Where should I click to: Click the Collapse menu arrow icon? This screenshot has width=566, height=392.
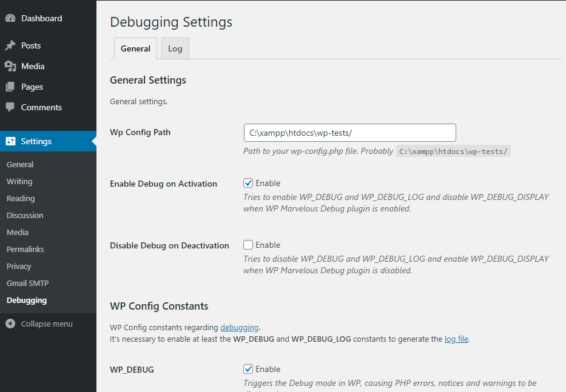coord(10,324)
